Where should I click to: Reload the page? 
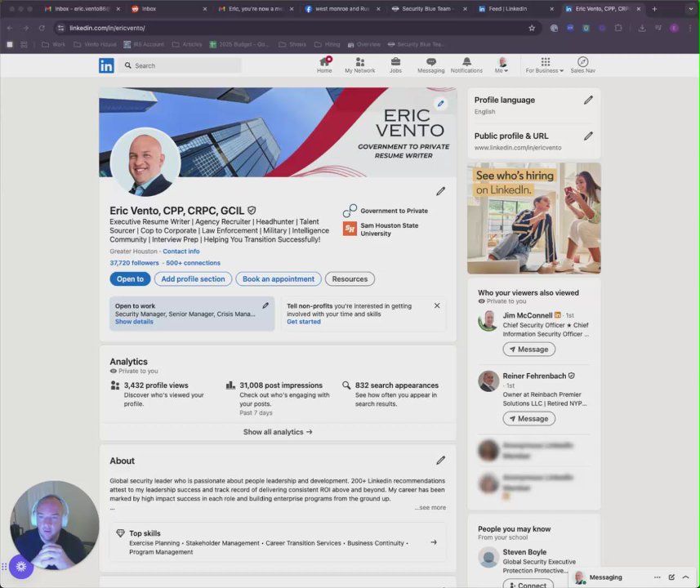(x=42, y=28)
